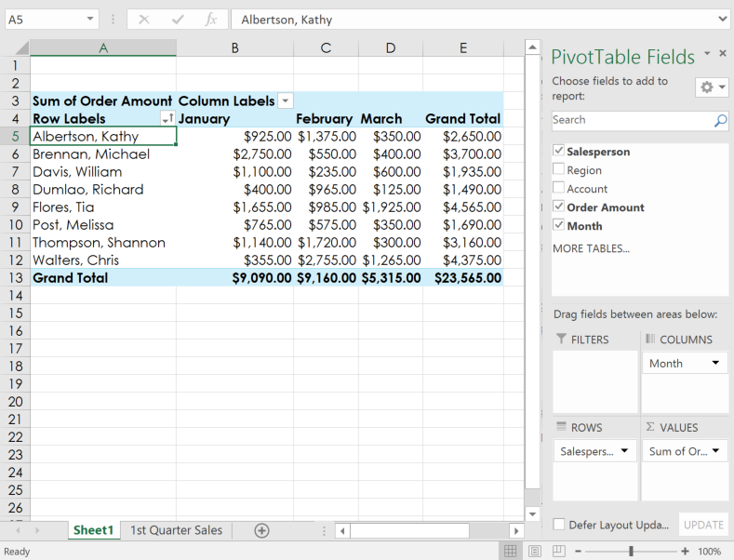This screenshot has height=560, width=734.
Task: Click the MORE TABLES... link
Action: [x=591, y=248]
